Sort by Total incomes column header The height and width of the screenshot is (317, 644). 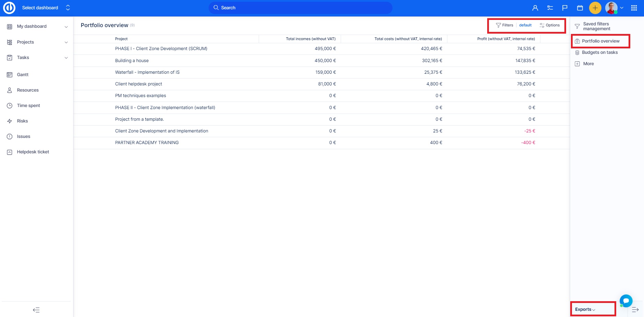[x=311, y=39]
